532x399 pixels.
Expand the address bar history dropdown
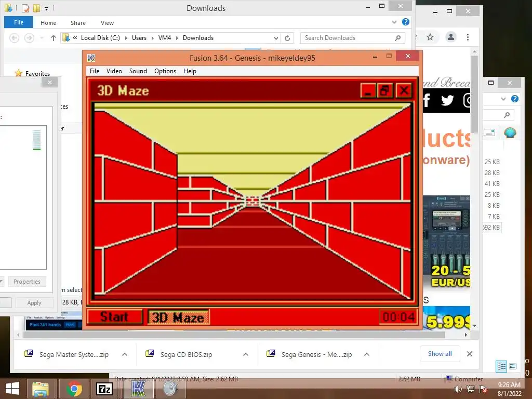pos(276,38)
